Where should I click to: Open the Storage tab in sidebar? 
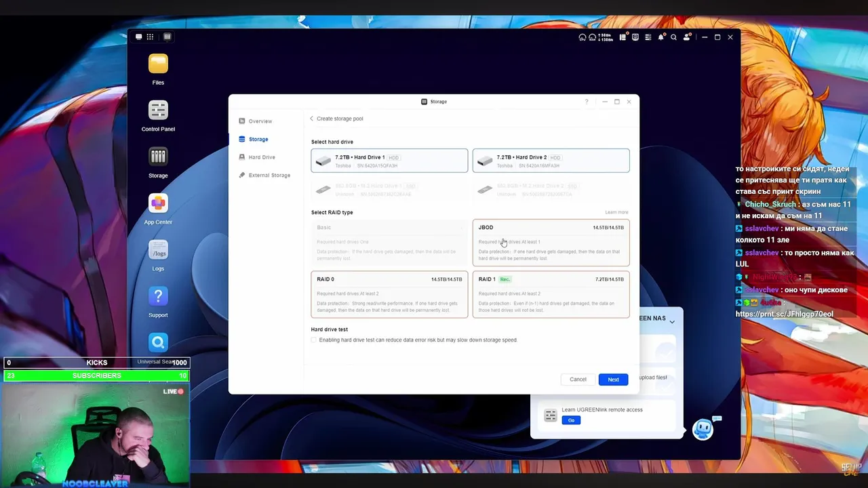tap(258, 139)
